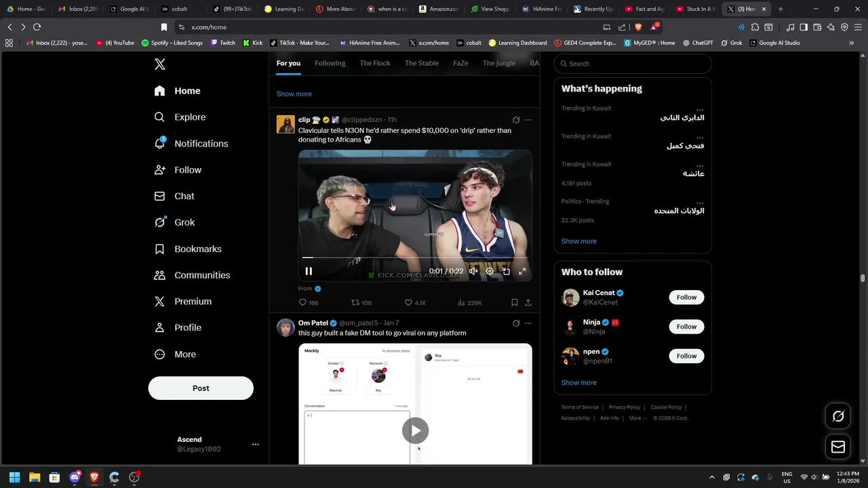Open File Explorer from the taskbar
Viewport: 868px width, 488px height.
pos(35,477)
